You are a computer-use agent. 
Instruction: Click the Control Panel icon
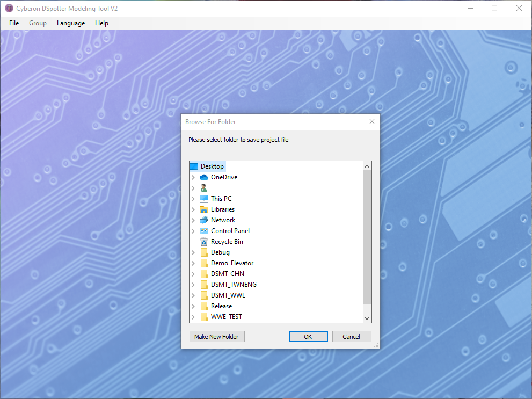[x=204, y=231]
